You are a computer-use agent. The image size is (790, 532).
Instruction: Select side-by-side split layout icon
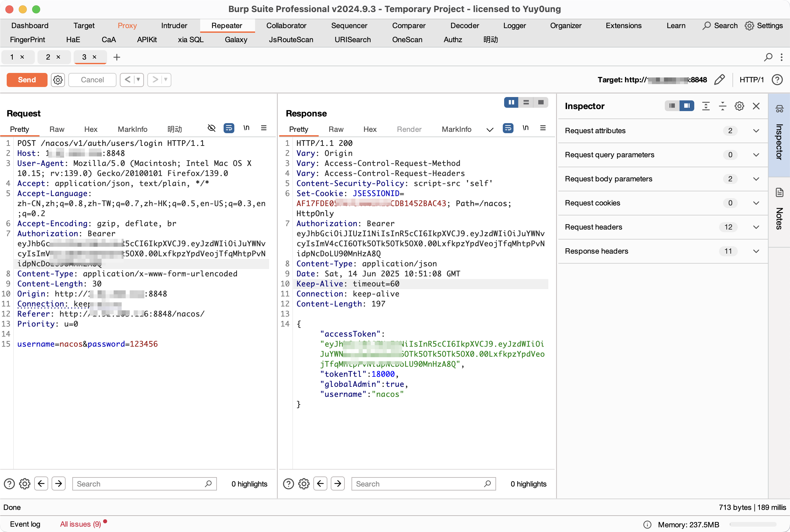(511, 102)
